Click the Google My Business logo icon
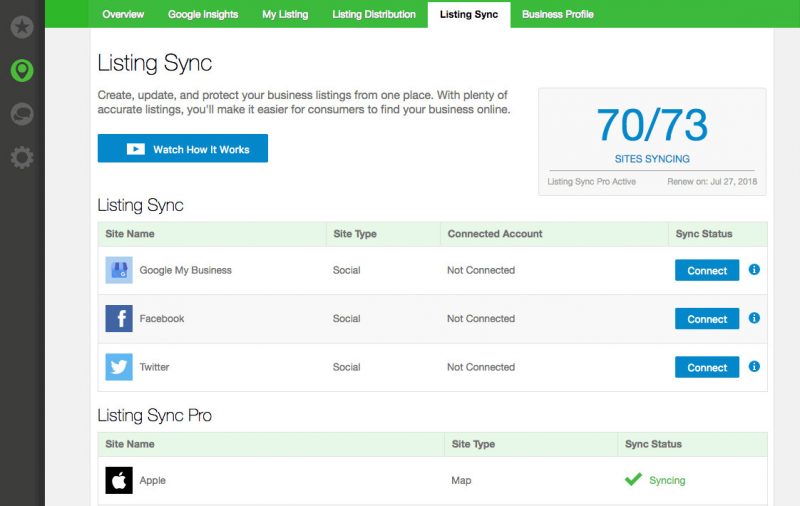This screenshot has width=800, height=506. [119, 270]
